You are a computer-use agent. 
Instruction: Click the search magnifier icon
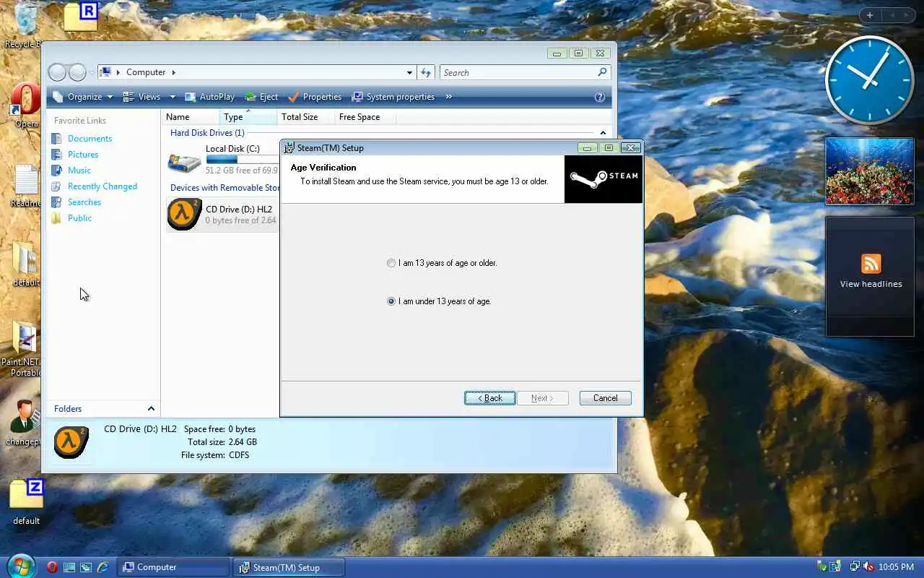tap(602, 72)
